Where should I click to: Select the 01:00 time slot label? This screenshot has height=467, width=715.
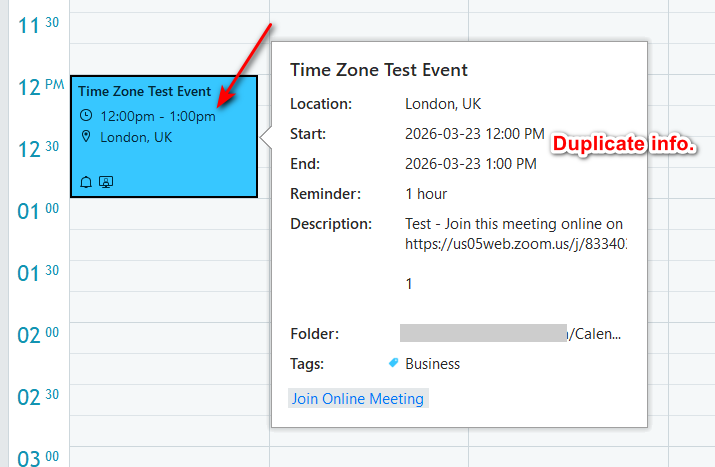click(40, 211)
